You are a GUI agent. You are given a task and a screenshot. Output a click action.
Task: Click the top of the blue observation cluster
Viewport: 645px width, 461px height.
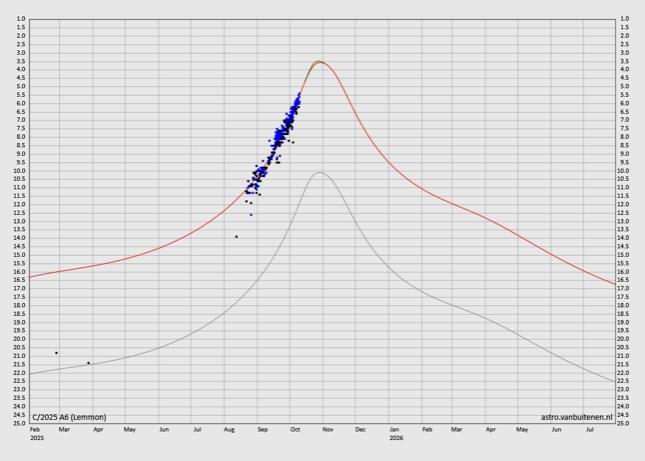299,93
